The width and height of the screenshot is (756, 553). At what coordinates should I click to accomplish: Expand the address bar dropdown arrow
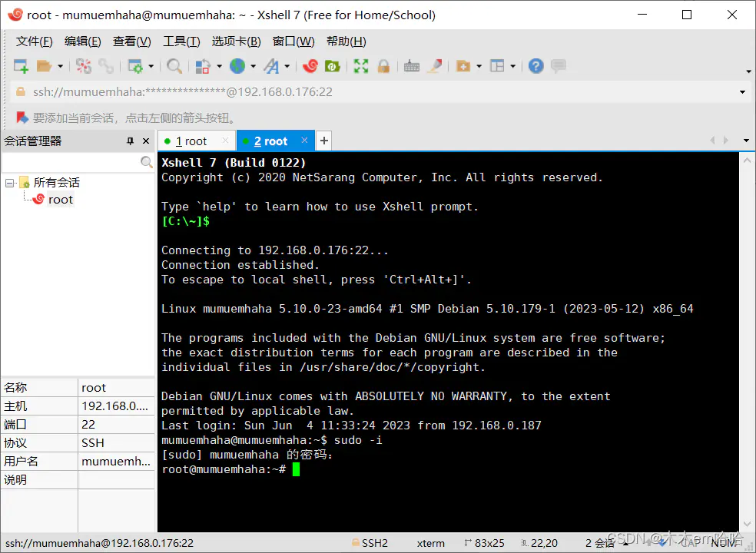tap(742, 91)
